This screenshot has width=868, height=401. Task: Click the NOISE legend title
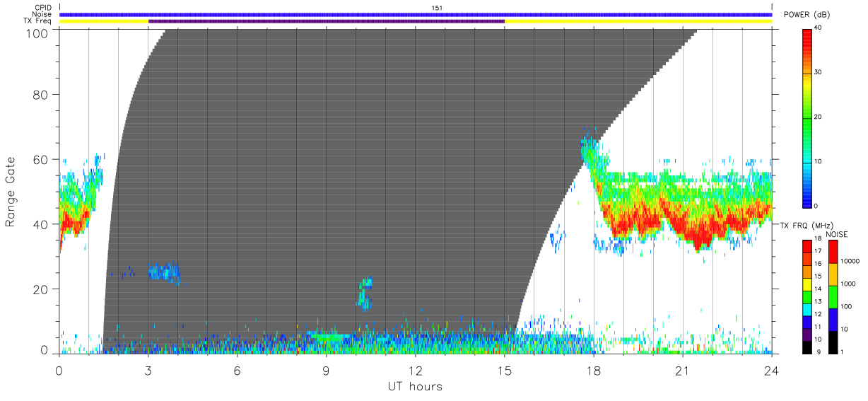(x=837, y=234)
